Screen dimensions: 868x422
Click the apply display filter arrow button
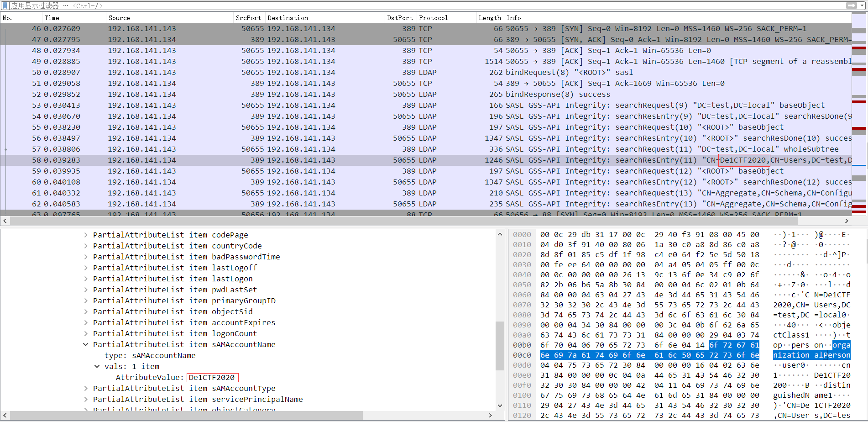pos(852,5)
